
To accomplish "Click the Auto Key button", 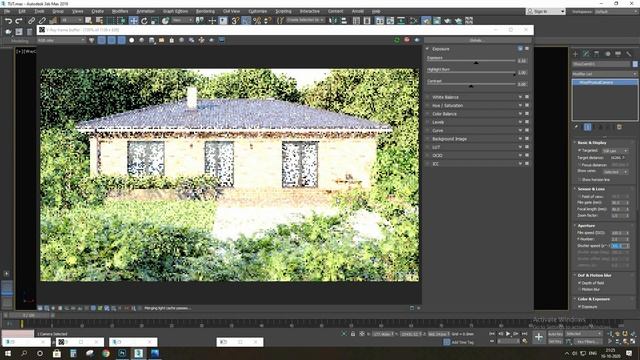I will point(555,334).
